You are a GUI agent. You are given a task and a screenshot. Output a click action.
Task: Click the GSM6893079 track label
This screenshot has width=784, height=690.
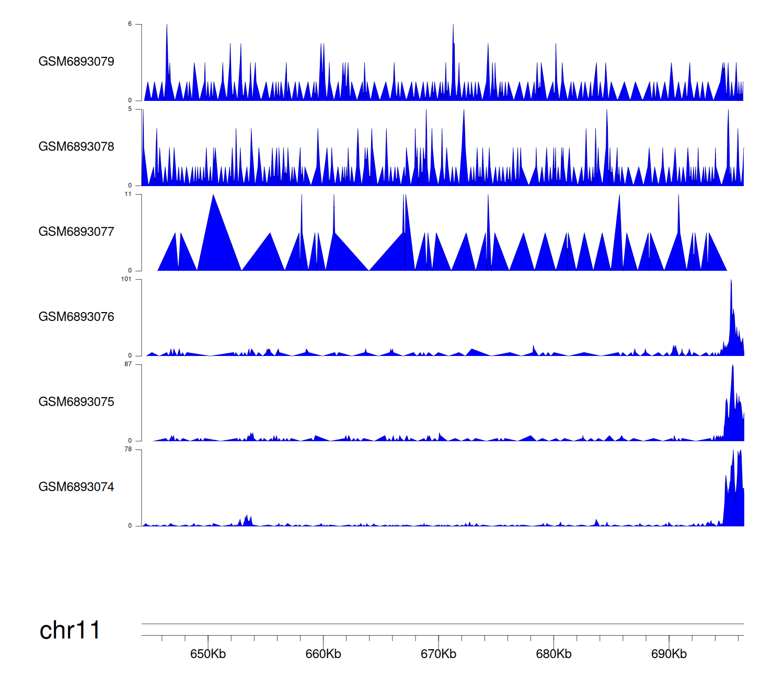click(x=76, y=62)
